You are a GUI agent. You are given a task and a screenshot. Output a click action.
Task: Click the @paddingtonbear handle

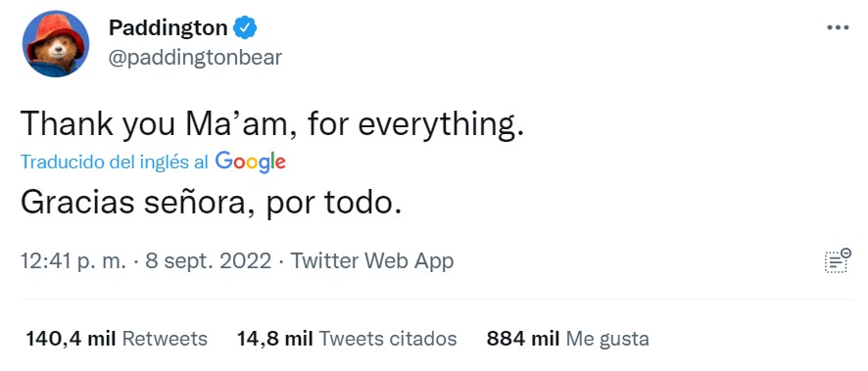[x=195, y=58]
